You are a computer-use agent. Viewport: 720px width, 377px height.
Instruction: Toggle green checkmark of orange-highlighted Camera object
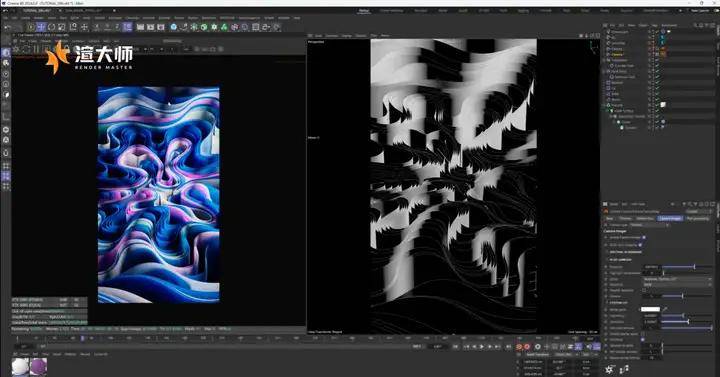pos(657,54)
